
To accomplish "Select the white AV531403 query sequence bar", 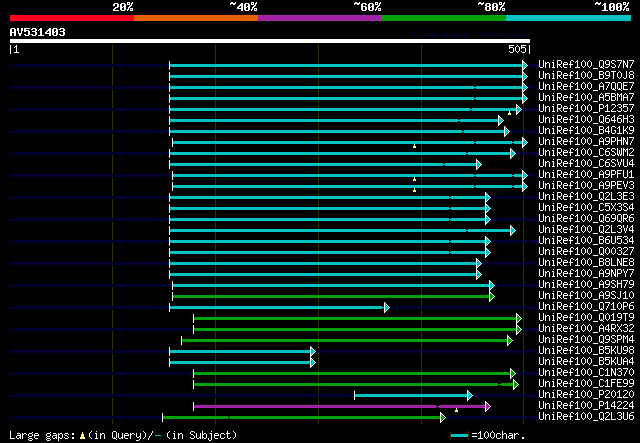I will pyautogui.click(x=270, y=41).
